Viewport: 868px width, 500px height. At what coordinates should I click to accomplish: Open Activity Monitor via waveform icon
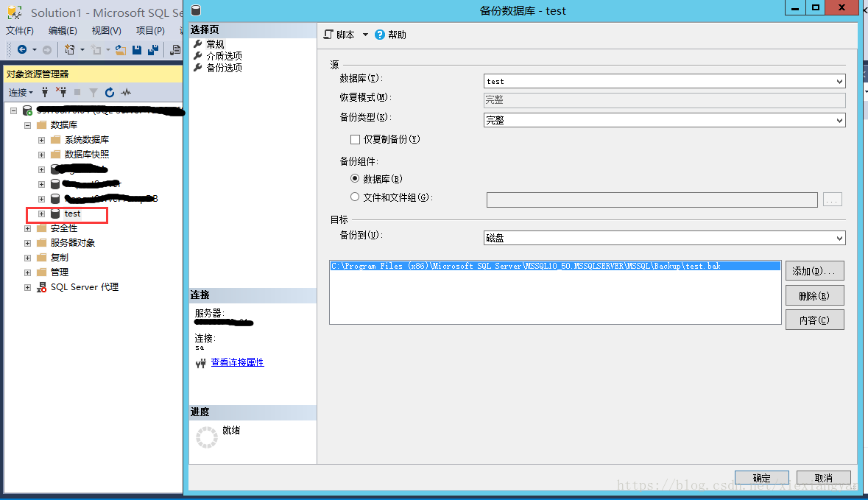(x=126, y=92)
